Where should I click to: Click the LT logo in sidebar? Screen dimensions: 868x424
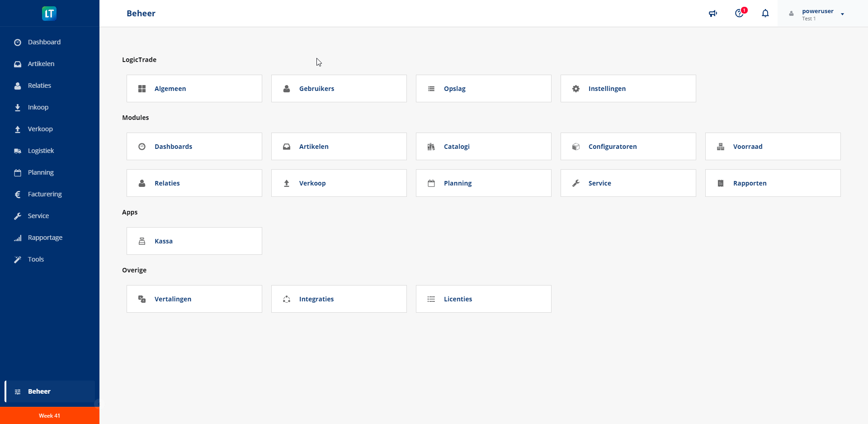(x=49, y=14)
